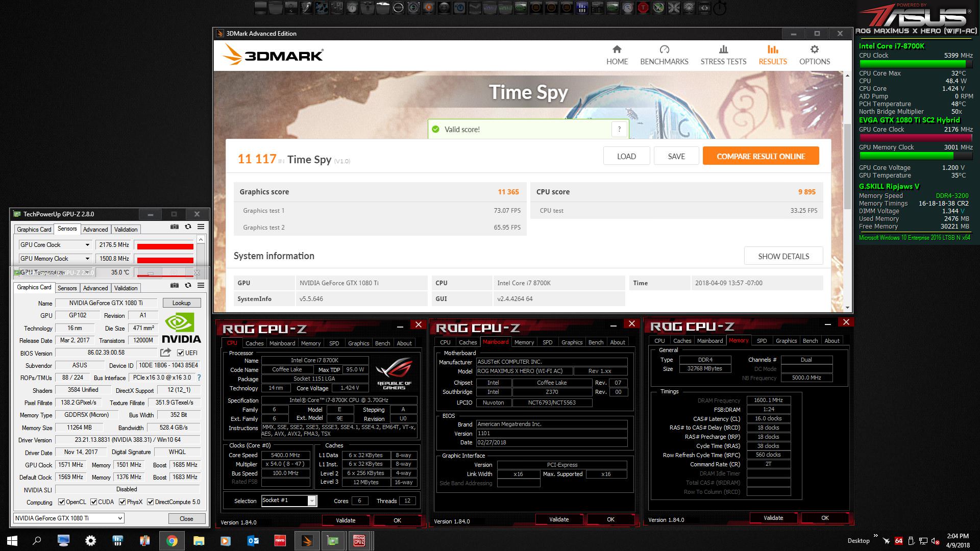Click the Graphics score 11 365 row
980x551 pixels.
pos(380,192)
